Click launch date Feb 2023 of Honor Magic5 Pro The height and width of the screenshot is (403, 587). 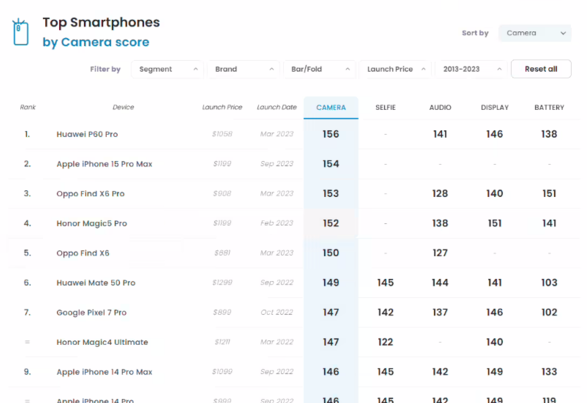click(277, 223)
